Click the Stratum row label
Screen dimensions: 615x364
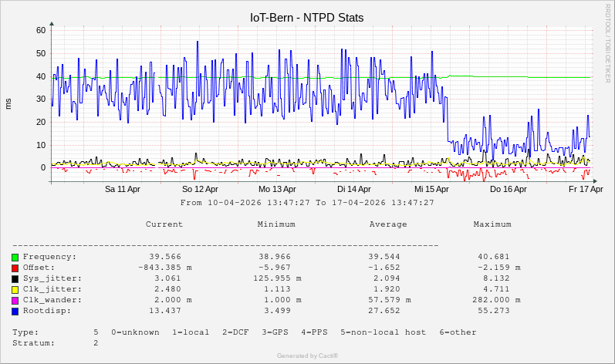coord(33,343)
